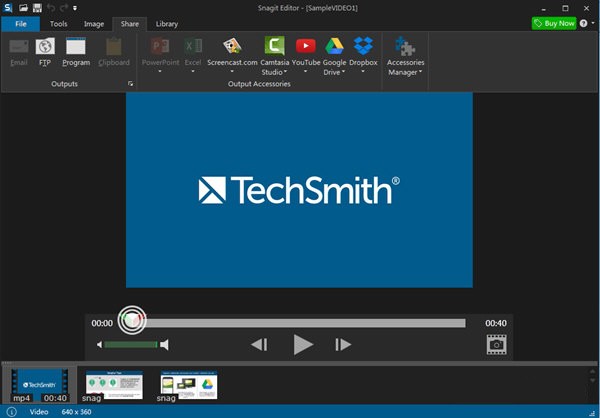Click the save icon in title bar
The image size is (600, 418).
point(37,8)
